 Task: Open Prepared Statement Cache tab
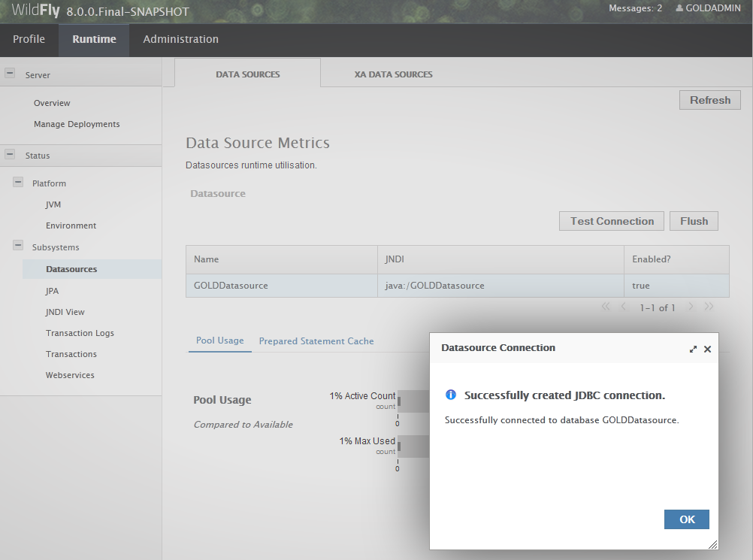[x=316, y=341]
